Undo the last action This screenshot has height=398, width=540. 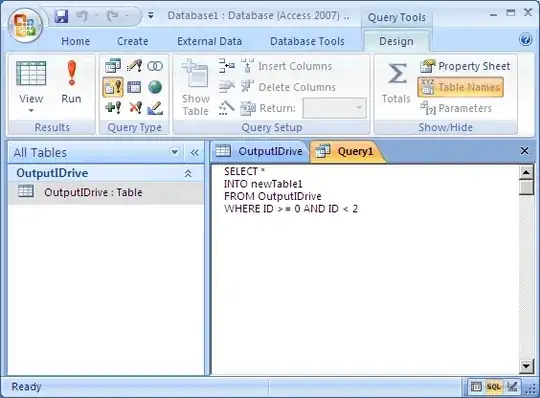[82, 16]
